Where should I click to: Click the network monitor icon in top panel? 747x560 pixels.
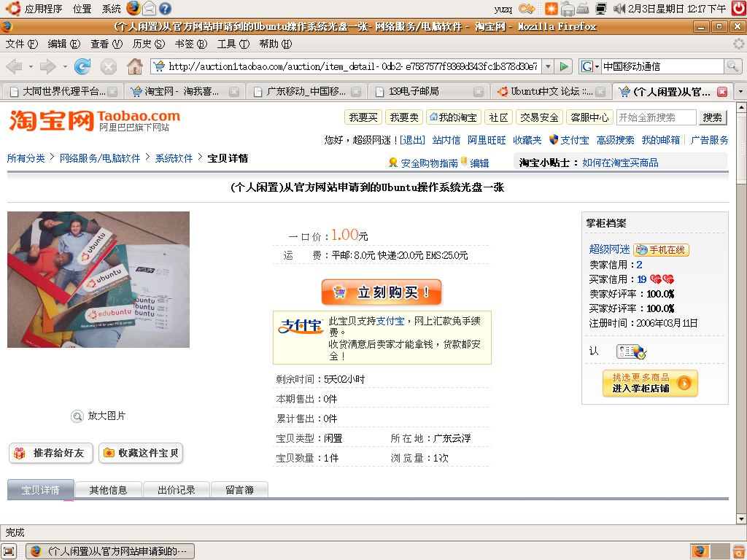tap(601, 8)
